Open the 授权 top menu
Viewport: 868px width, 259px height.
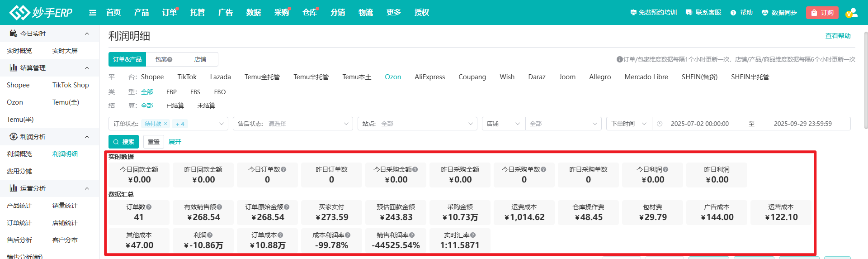[422, 12]
